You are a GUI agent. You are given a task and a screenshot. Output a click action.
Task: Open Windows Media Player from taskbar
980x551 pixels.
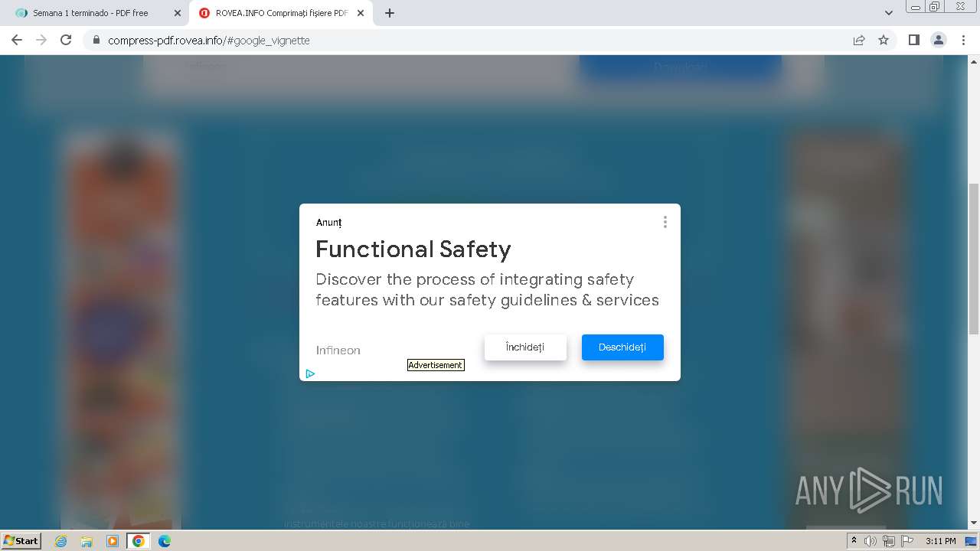point(112,541)
